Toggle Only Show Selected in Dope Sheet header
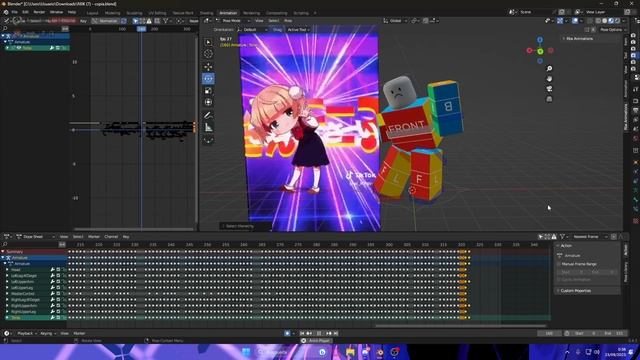The height and width of the screenshot is (360, 640). coord(541,237)
